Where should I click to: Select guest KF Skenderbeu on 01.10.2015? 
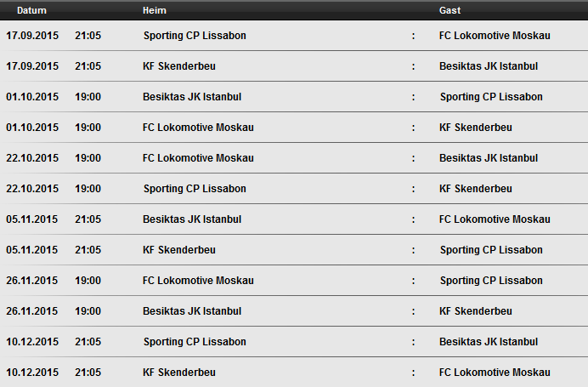point(476,128)
